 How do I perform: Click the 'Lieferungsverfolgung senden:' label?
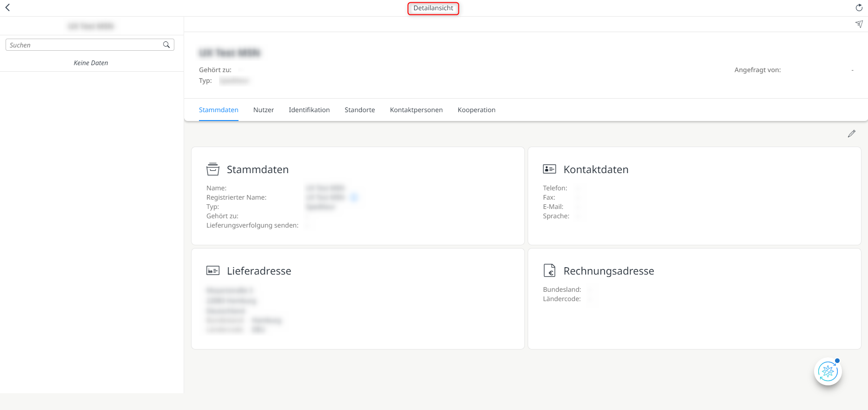252,225
